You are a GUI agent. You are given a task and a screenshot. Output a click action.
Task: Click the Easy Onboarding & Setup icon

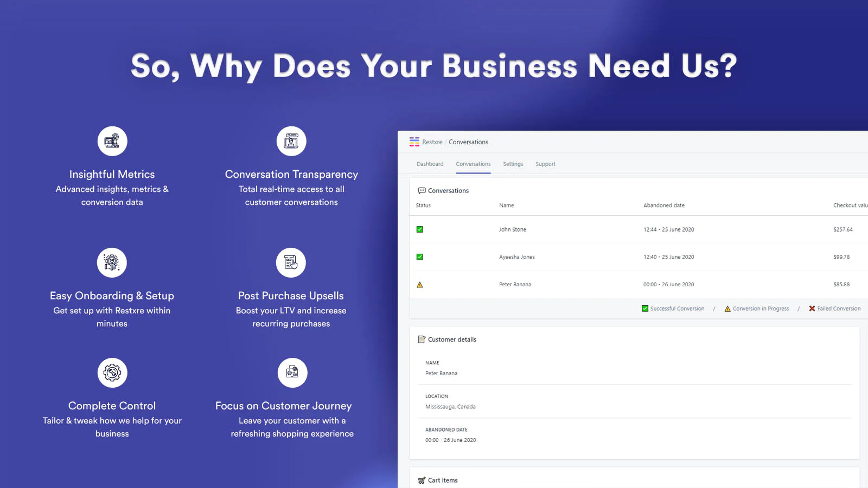112,262
